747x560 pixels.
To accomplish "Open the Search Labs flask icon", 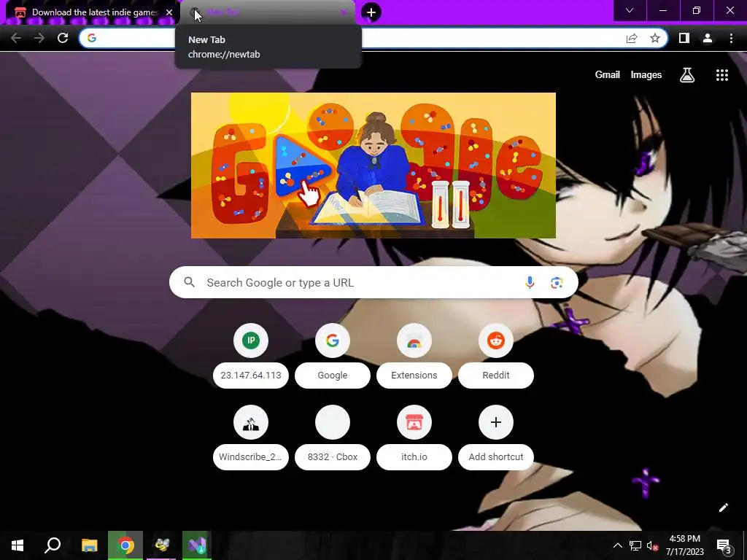I will coord(687,75).
